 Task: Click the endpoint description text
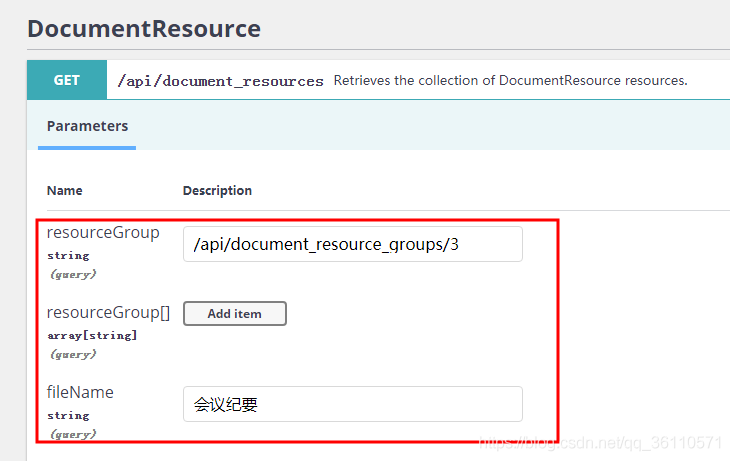click(510, 81)
